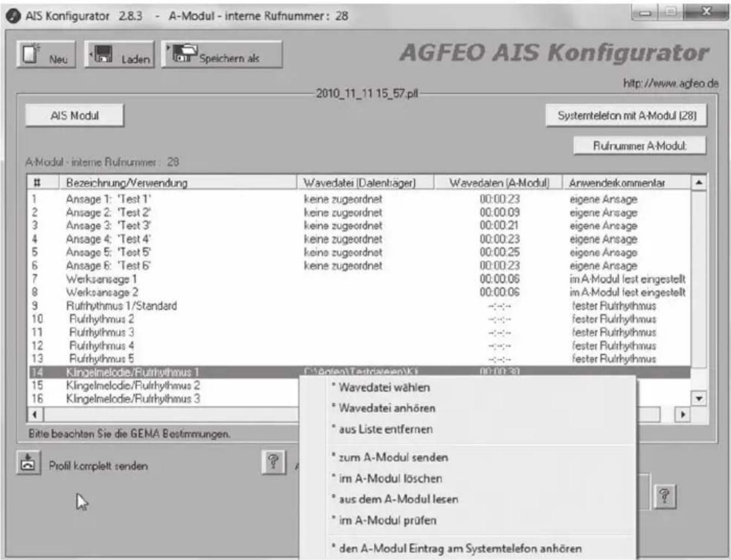Click the AIS Konfigurator title bar app icon
The image size is (731, 560).
click(13, 16)
